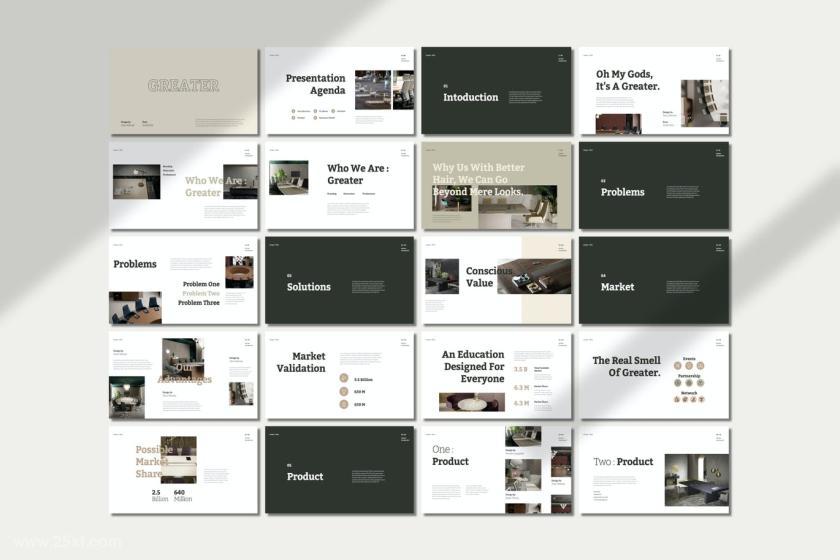
Task: Open the Possible Market Share slide
Action: [184, 471]
